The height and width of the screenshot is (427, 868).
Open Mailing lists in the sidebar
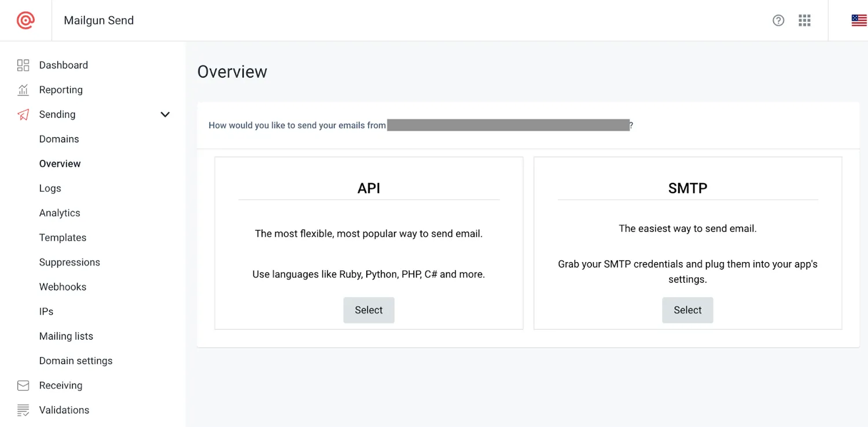tap(66, 336)
